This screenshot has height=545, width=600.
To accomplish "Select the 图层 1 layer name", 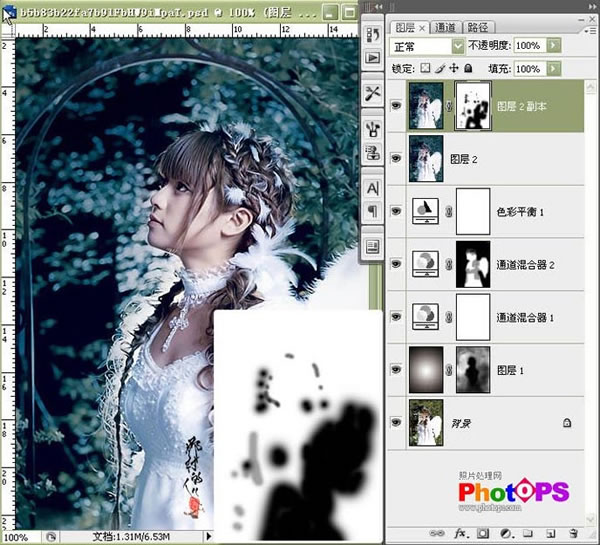I will coord(510,370).
